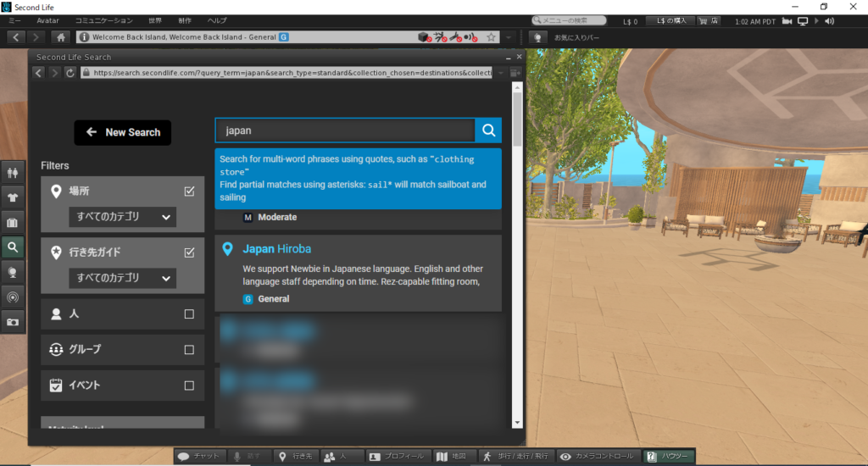Viewport: 868px width, 466px height.
Task: Open the search browser URL history dropdown
Action: (500, 73)
